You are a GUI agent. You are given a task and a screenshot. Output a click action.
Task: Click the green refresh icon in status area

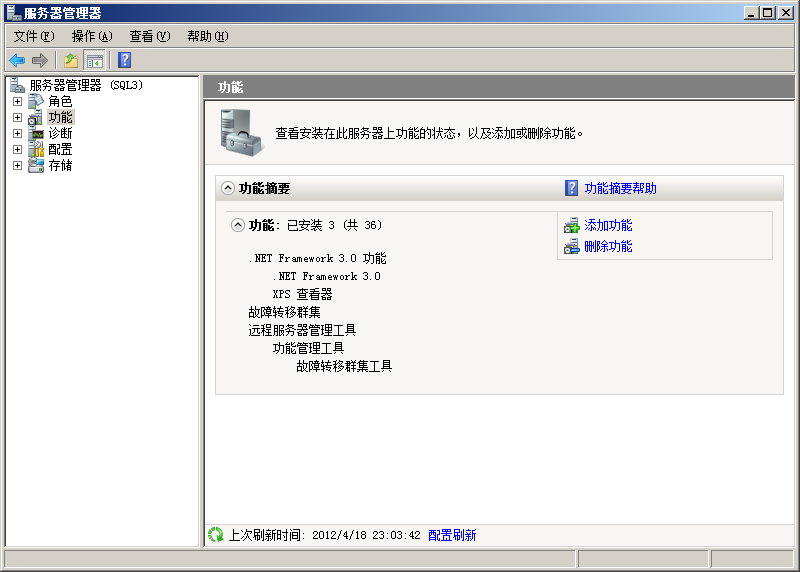pyautogui.click(x=215, y=535)
